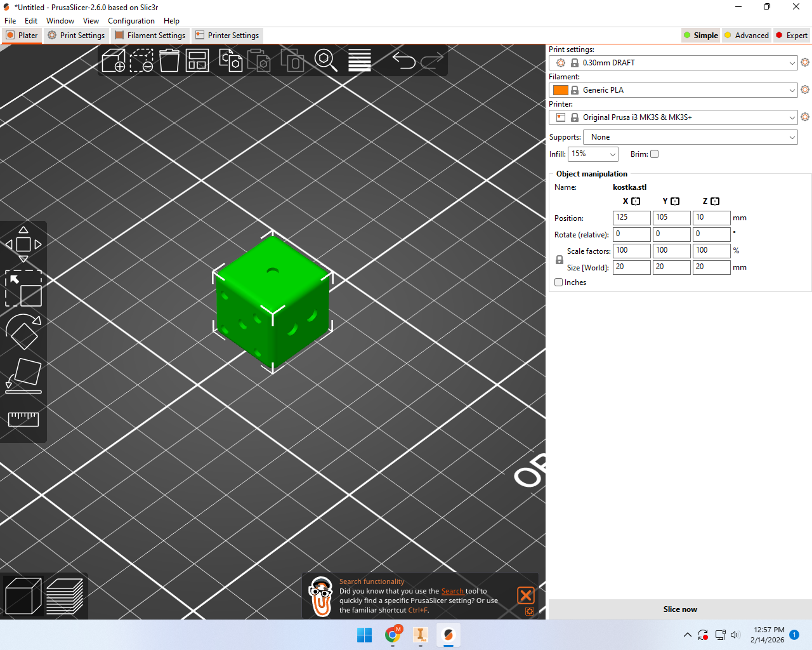Click Search link in hint notification
812x650 pixels.
coord(452,591)
